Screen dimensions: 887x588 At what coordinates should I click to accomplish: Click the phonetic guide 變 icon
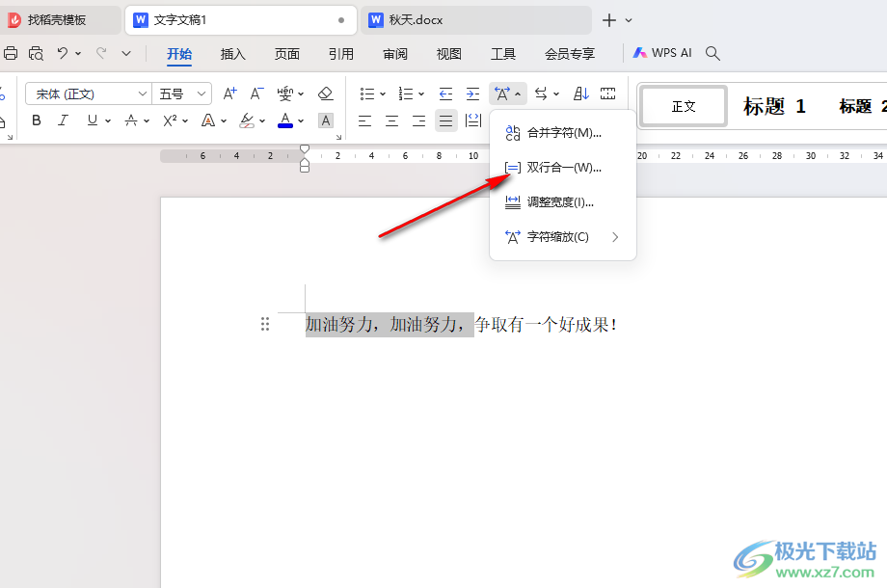(x=285, y=94)
